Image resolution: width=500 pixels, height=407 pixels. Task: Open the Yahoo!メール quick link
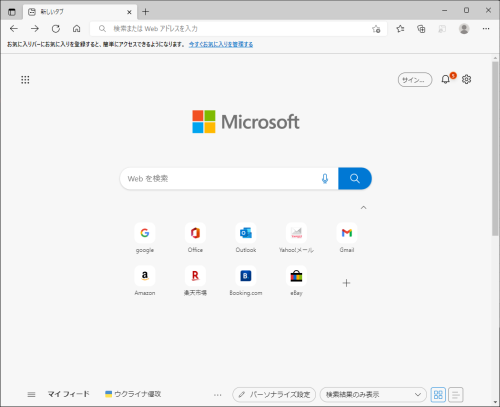[296, 238]
